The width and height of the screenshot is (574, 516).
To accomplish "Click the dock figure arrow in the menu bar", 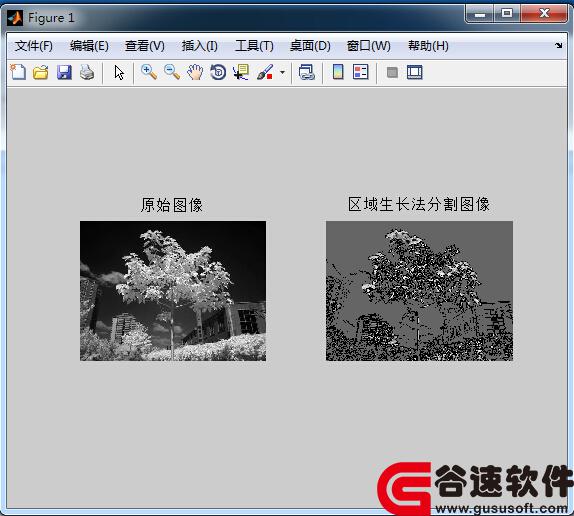I will [x=559, y=45].
